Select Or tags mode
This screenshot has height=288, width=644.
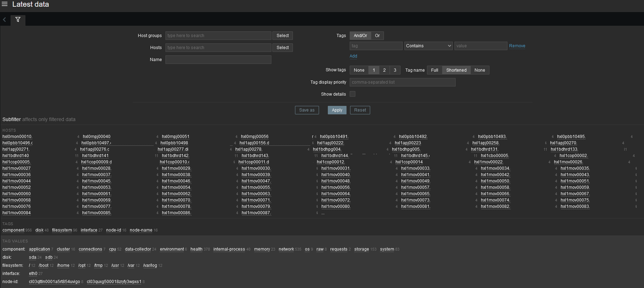tap(377, 36)
